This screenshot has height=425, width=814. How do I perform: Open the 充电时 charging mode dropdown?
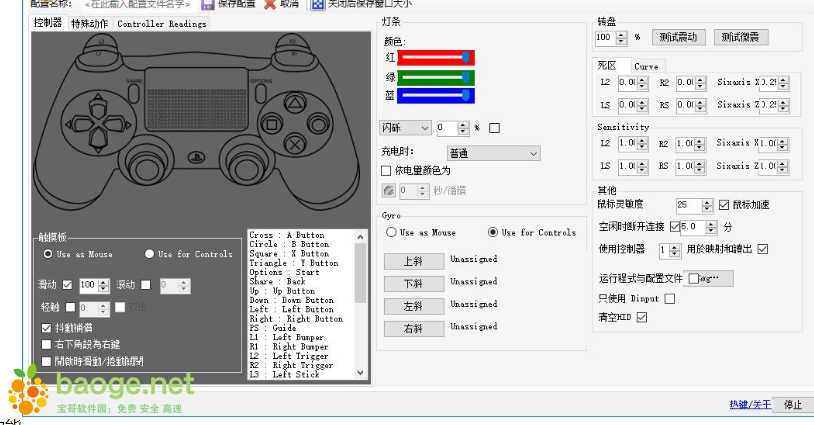pos(493,153)
